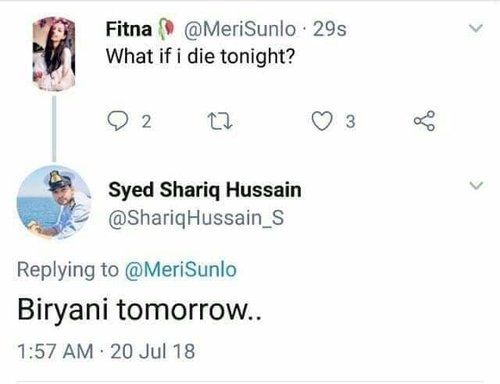
Task: Like Fitna's tweet with the heart icon
Action: coord(322,121)
